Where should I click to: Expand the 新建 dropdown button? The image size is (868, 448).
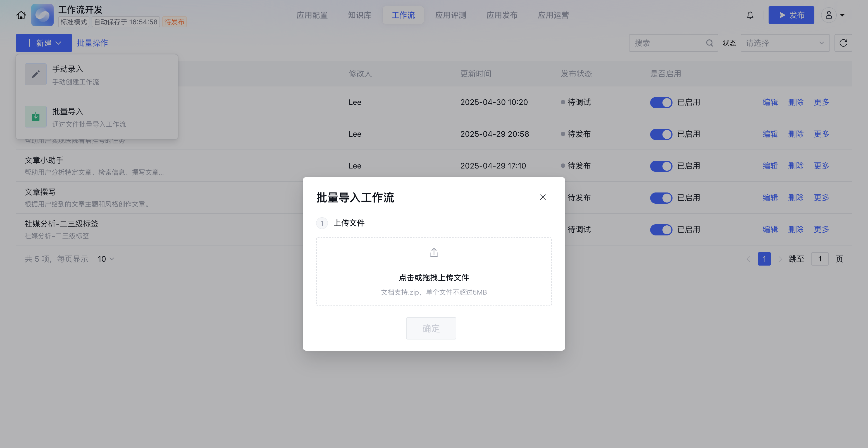click(x=44, y=43)
